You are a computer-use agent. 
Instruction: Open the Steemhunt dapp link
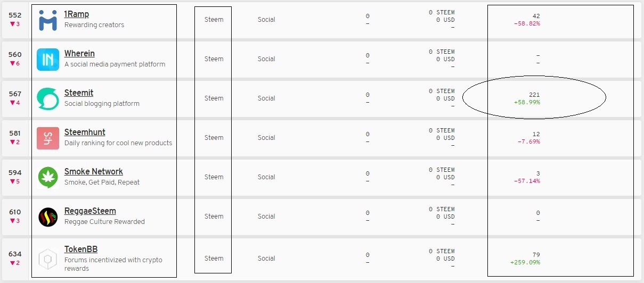coord(85,132)
